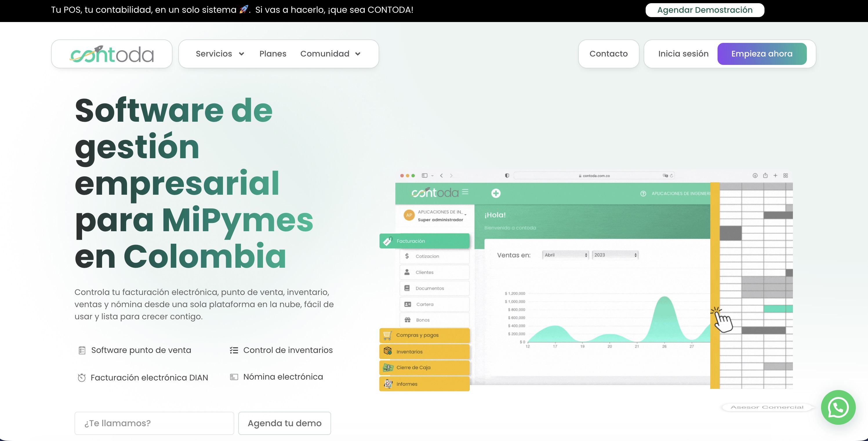Viewport: 868px width, 441px height.
Task: Click the Agenda tu demo button
Action: 284,423
